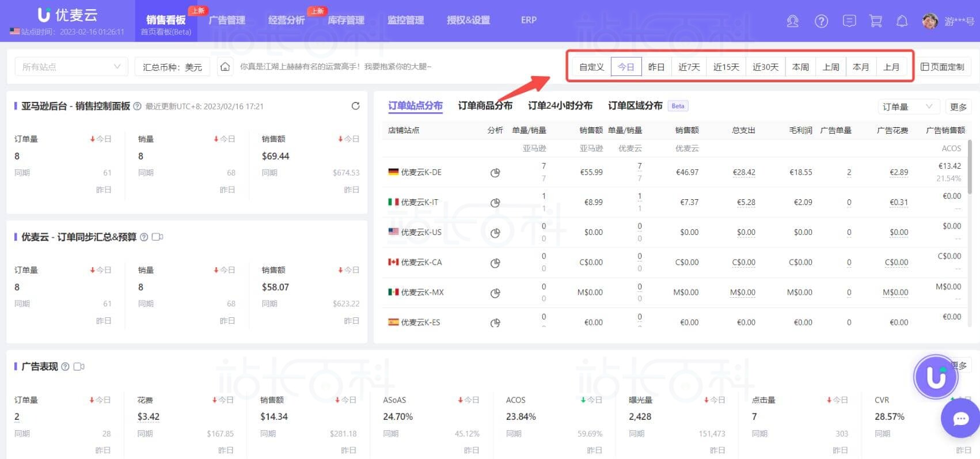The height and width of the screenshot is (459, 980).
Task: Click the 页面定制 button
Action: point(943,67)
